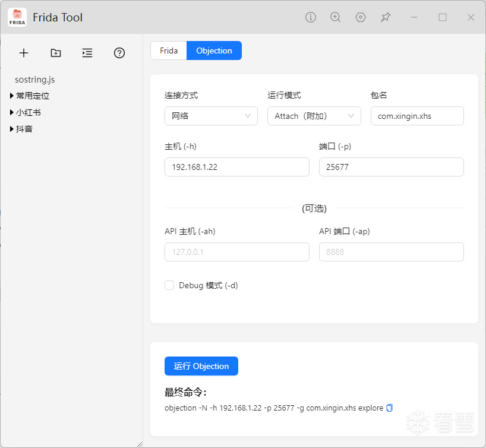Click the plus icon to add a script
Viewport: 486px width, 448px height.
[24, 53]
